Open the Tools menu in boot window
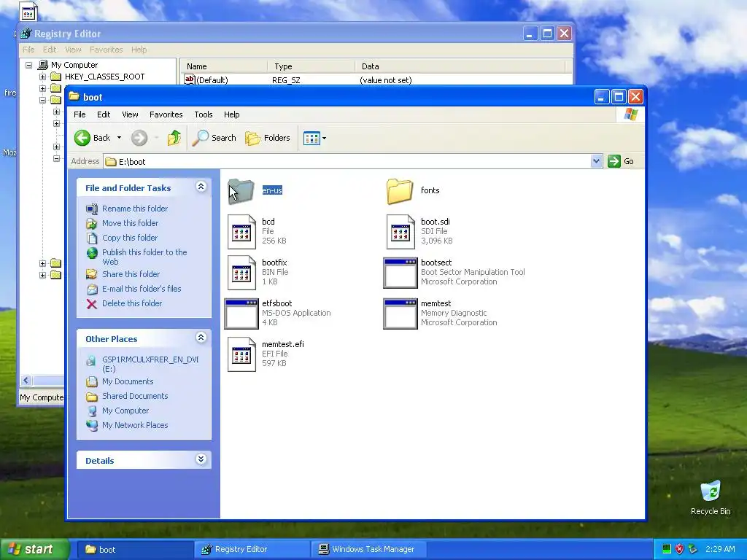This screenshot has width=747, height=560. pos(203,114)
